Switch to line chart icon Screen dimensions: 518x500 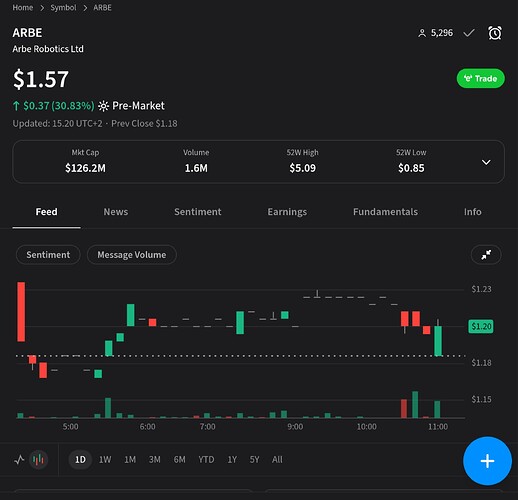pyautogui.click(x=19, y=460)
